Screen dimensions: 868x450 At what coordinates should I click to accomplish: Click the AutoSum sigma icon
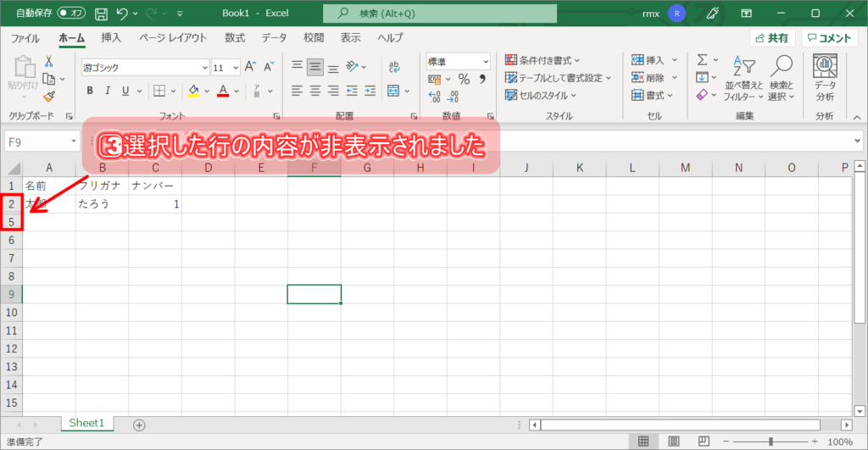(x=702, y=60)
